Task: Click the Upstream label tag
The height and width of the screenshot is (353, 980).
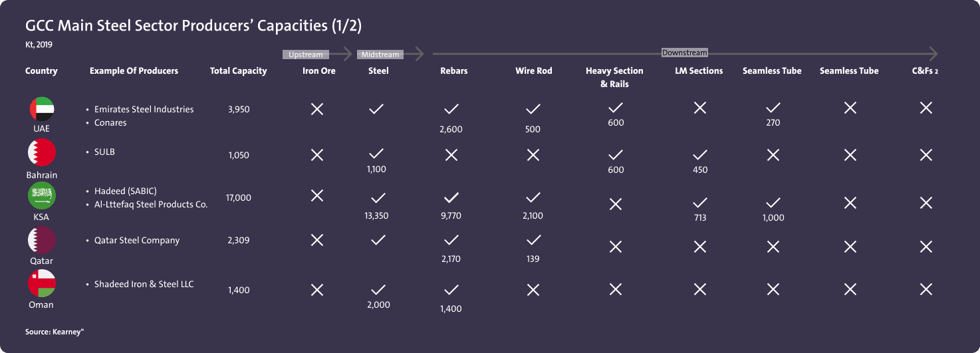Action: [x=306, y=55]
